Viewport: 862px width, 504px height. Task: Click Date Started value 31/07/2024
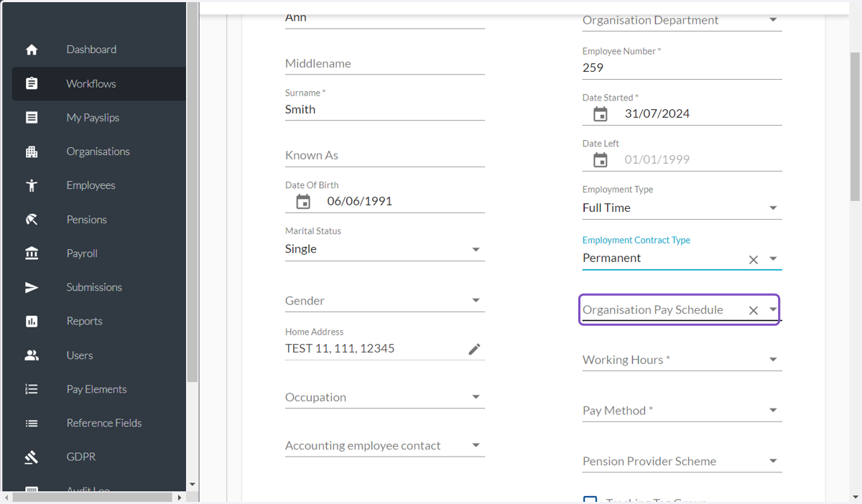(657, 114)
